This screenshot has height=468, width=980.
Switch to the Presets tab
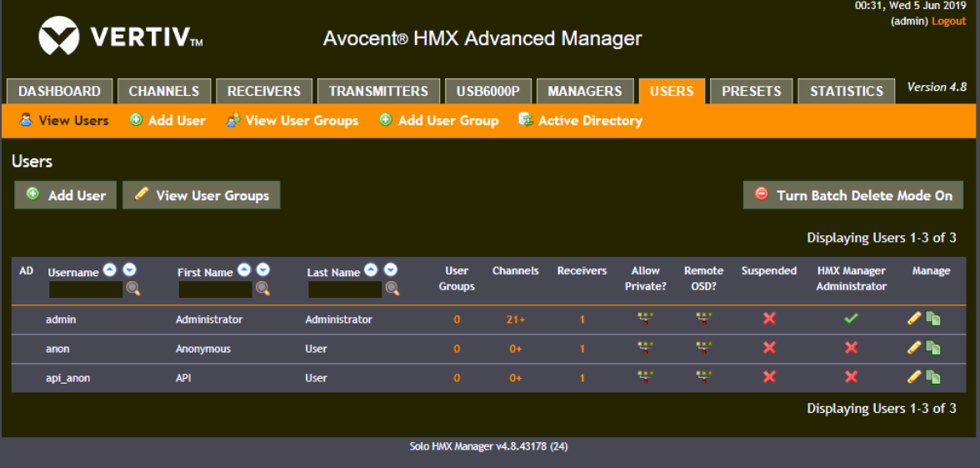[x=752, y=92]
